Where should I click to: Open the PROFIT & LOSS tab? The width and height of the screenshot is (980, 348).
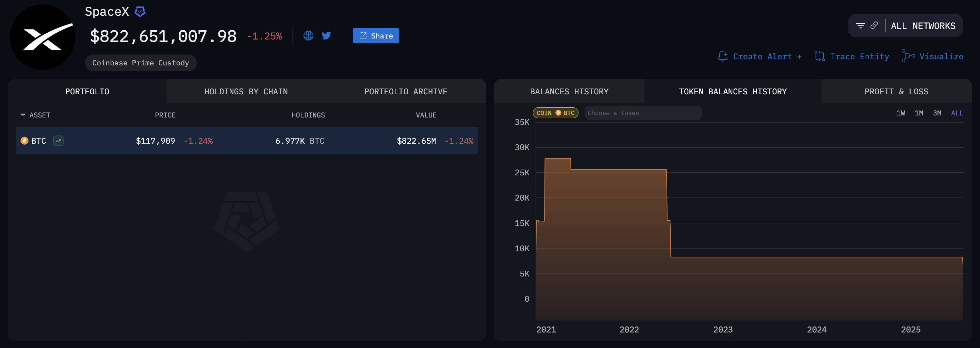[896, 91]
